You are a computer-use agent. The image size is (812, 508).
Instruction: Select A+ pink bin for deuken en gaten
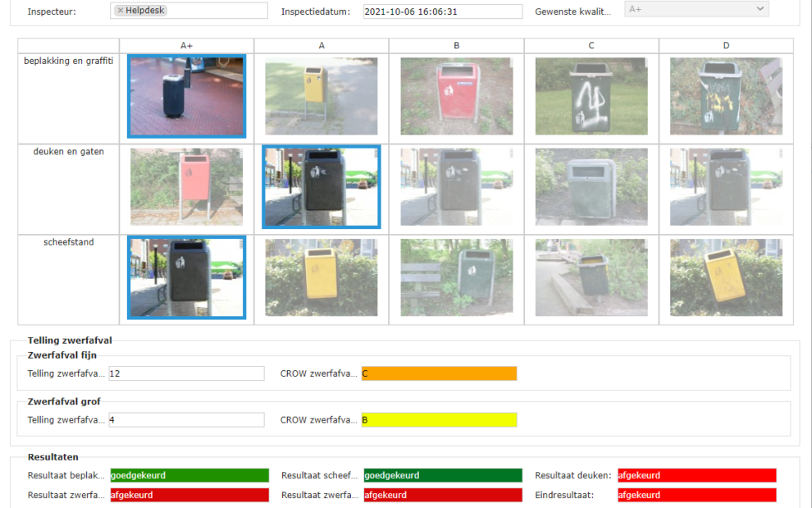(x=186, y=186)
